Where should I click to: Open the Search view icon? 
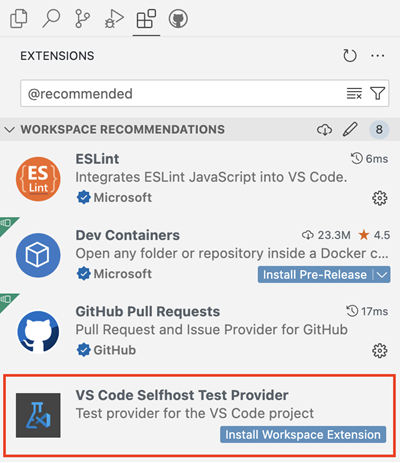coord(51,19)
